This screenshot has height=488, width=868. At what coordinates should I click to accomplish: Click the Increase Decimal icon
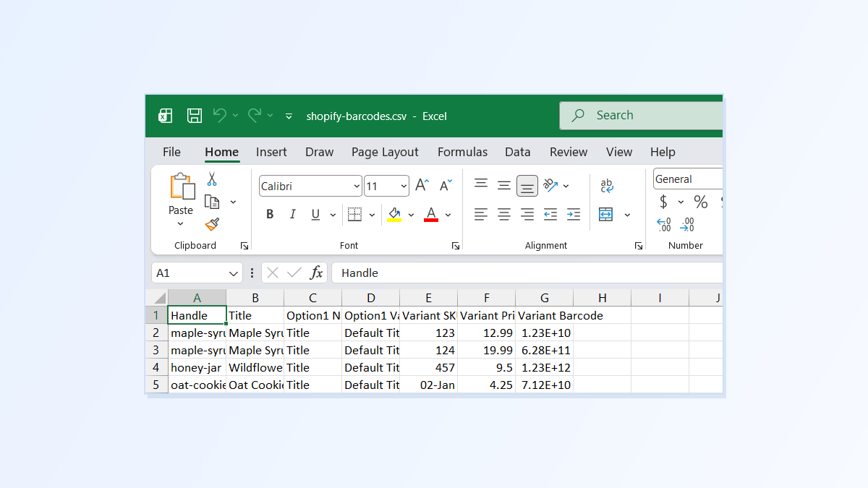[664, 225]
